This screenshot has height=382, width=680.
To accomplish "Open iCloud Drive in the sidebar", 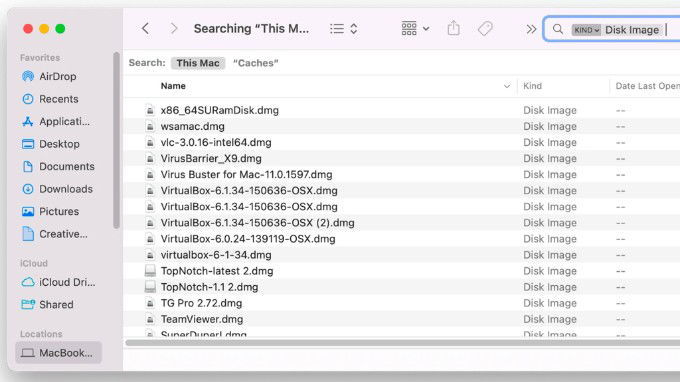I will [66, 282].
